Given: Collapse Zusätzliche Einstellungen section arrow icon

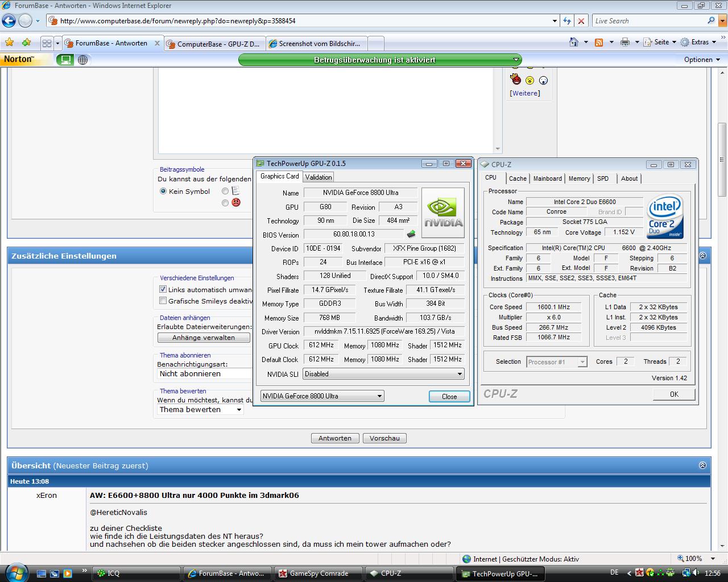Looking at the screenshot, I should tap(702, 256).
